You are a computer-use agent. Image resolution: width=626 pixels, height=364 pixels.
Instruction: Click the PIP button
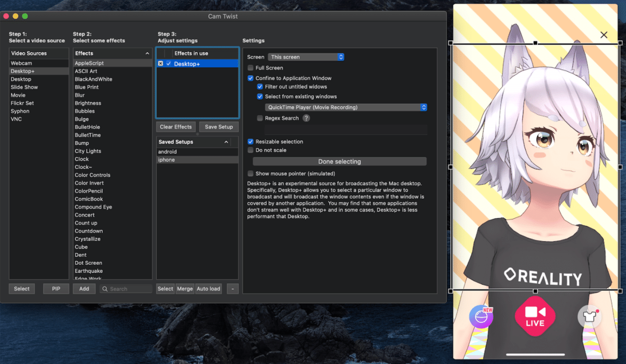56,289
